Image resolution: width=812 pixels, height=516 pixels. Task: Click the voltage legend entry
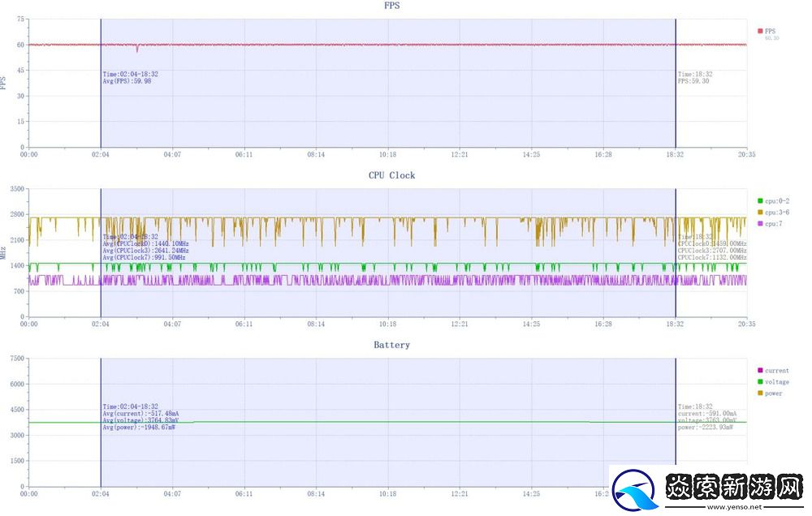(776, 381)
